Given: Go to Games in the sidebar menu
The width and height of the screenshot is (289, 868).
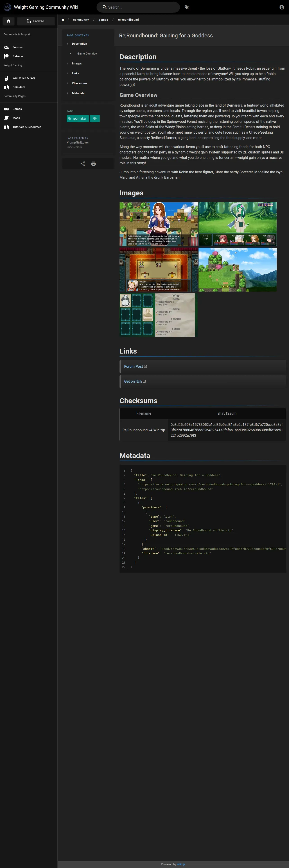Looking at the screenshot, I should tap(17, 109).
